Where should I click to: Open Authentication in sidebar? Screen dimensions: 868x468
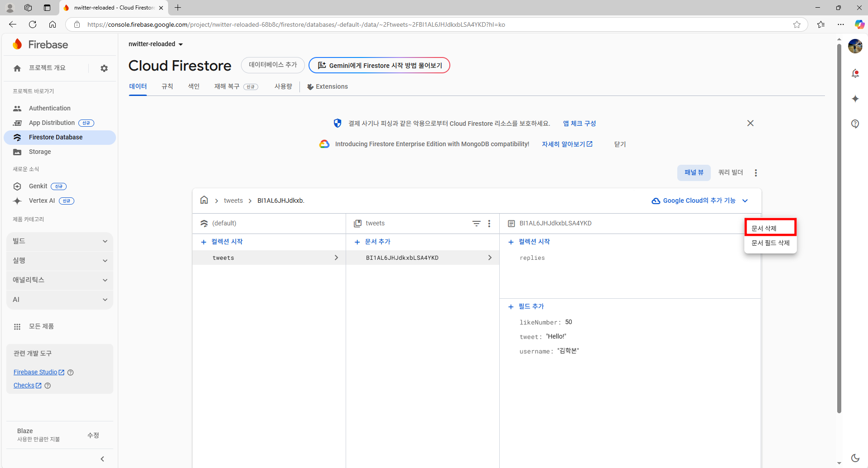pos(50,108)
